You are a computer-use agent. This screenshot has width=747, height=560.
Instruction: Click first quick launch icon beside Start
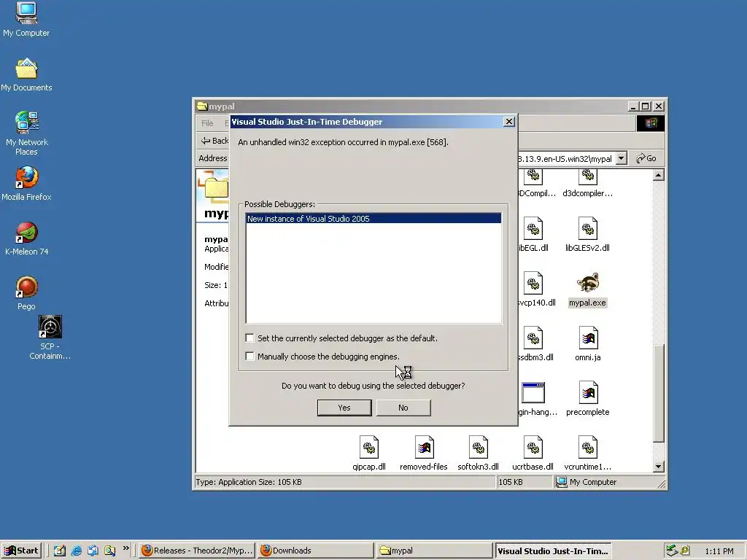coord(60,551)
